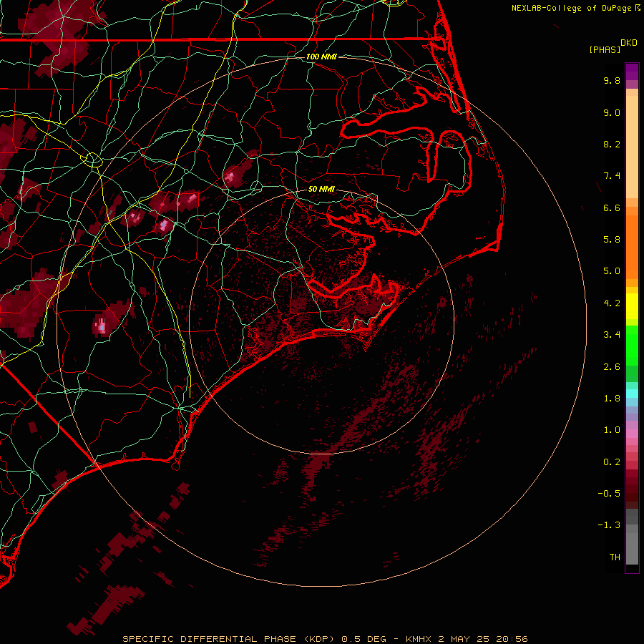This screenshot has width=644, height=644.
Task: Click the 5.8 legend label
Action: click(612, 240)
